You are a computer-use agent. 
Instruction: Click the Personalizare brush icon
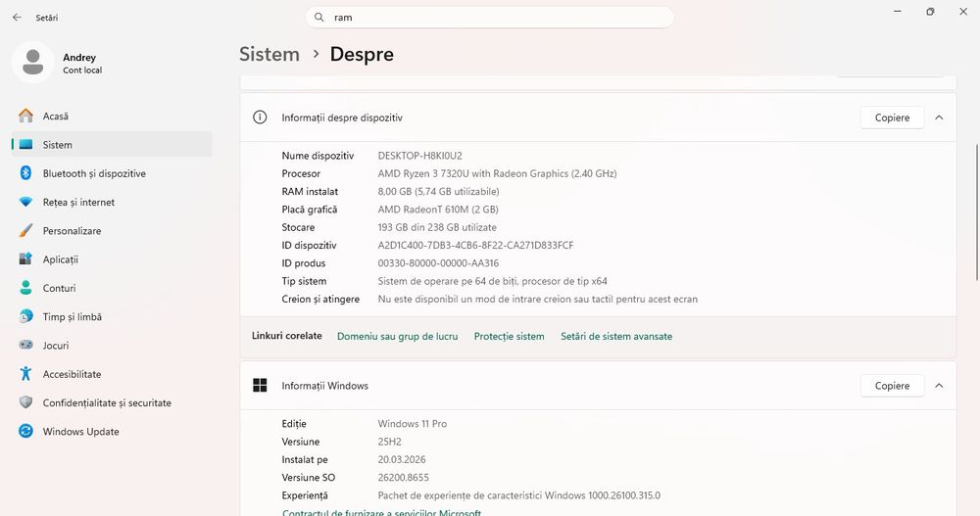click(x=25, y=230)
